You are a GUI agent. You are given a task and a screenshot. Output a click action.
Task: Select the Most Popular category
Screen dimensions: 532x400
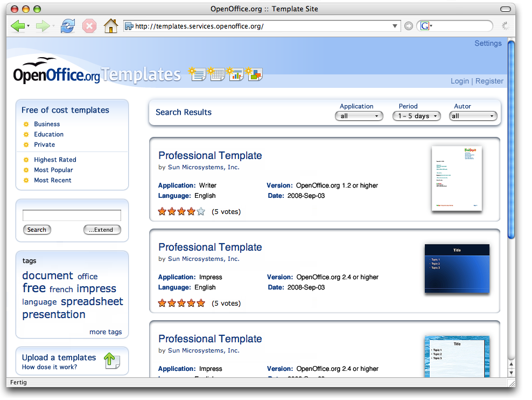pyautogui.click(x=53, y=170)
